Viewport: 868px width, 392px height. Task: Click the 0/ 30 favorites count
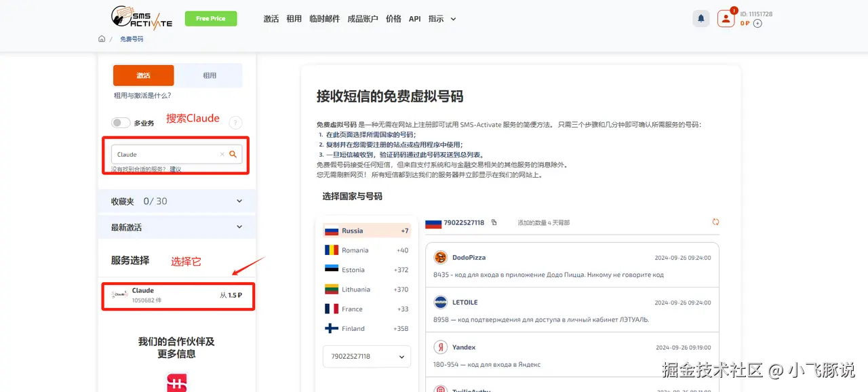pos(155,201)
